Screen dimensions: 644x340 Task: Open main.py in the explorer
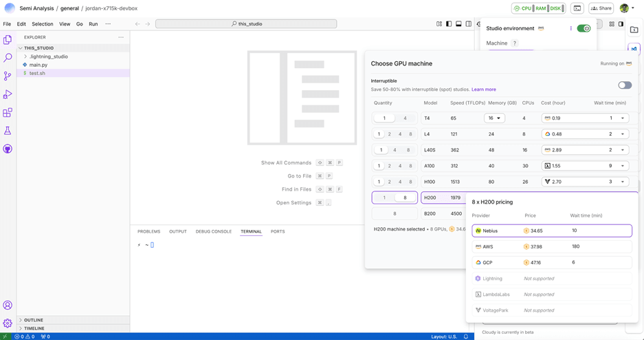click(38, 65)
